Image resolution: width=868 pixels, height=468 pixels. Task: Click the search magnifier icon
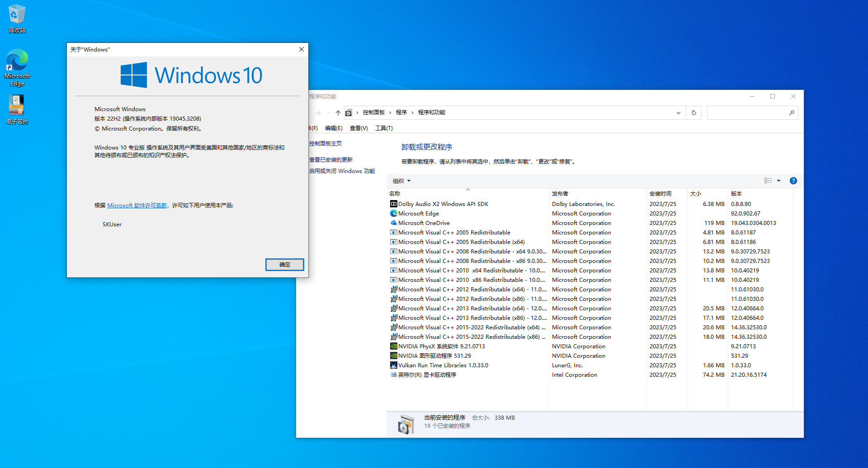click(x=792, y=112)
